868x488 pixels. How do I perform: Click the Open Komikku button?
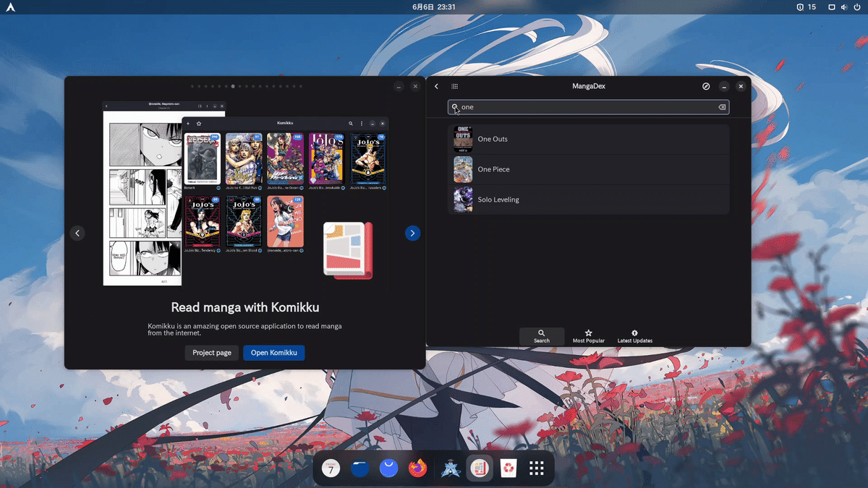[x=274, y=353]
